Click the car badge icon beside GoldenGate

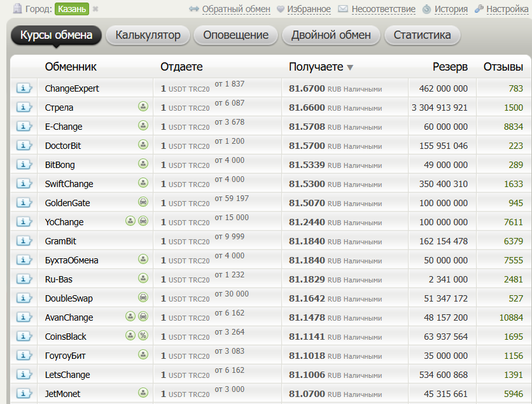point(143,202)
